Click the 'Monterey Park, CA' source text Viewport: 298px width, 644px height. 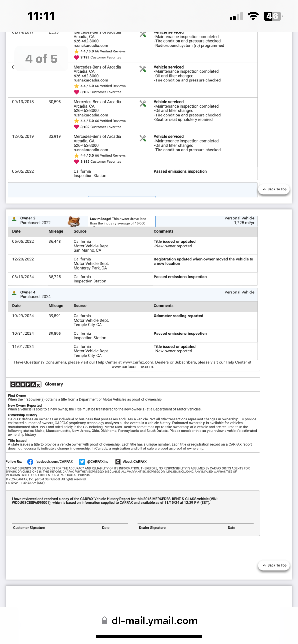[x=90, y=268]
